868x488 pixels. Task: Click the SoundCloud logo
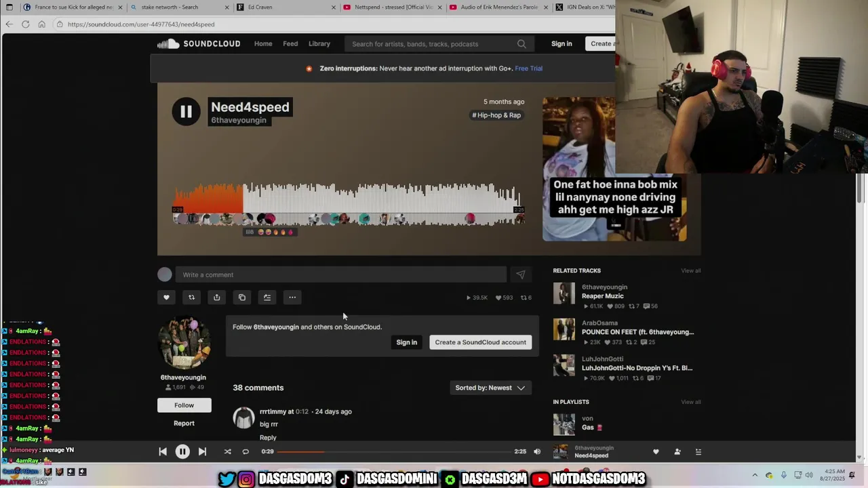click(199, 44)
